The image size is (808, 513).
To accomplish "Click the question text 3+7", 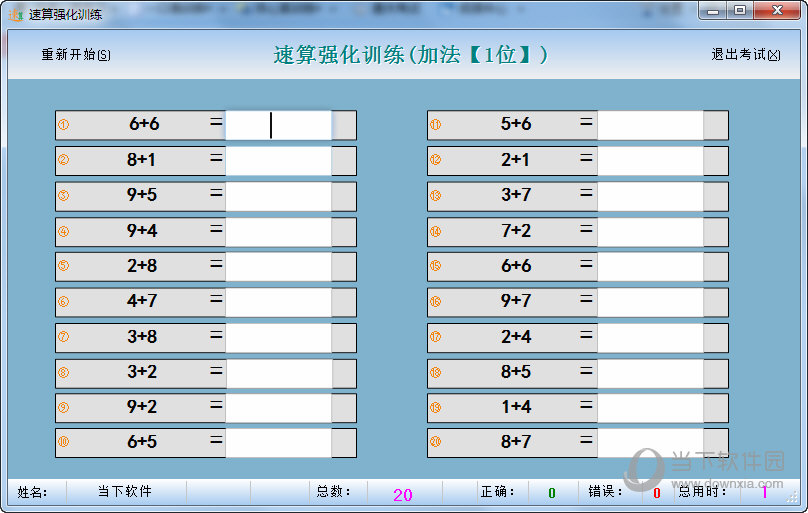I will click(516, 195).
